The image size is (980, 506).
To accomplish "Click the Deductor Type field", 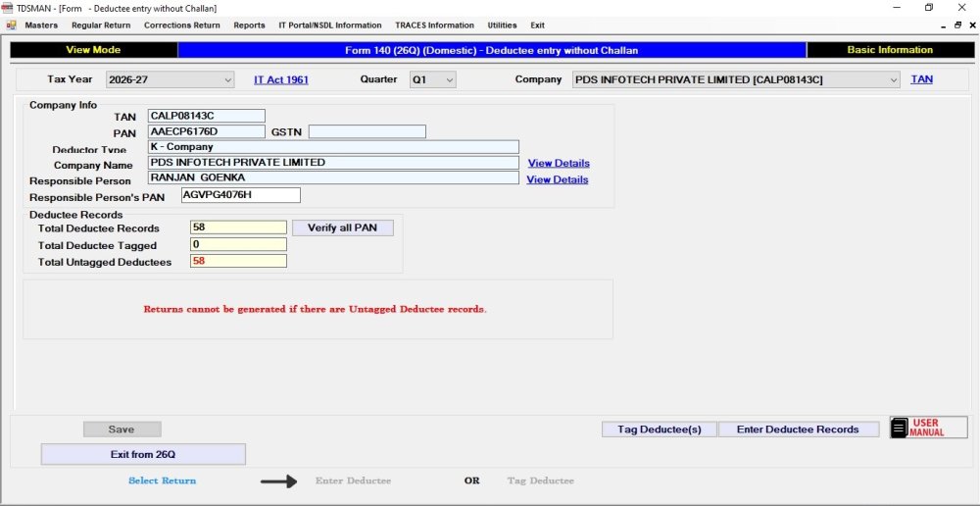I will point(334,147).
